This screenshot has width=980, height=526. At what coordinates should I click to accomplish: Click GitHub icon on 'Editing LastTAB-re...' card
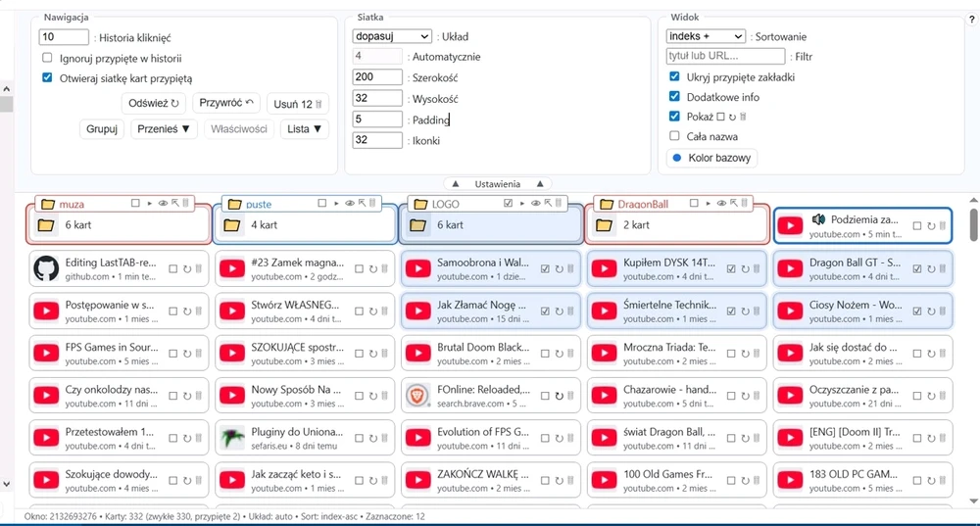pyautogui.click(x=46, y=268)
